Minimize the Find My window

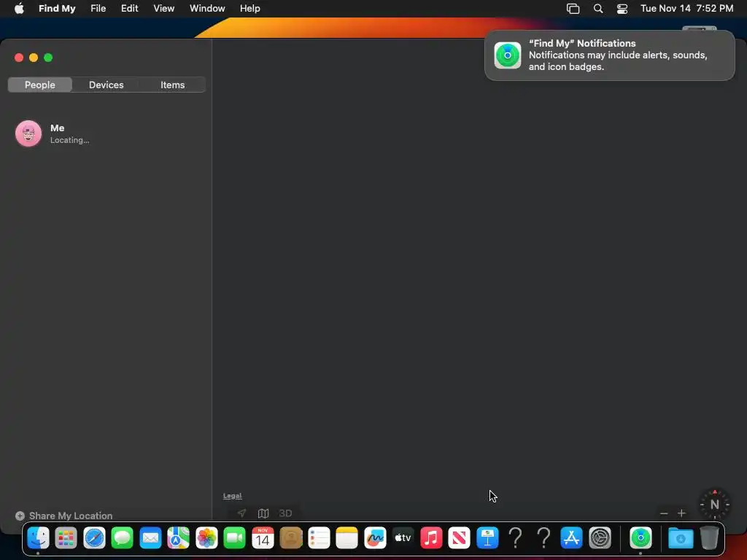[x=34, y=58]
